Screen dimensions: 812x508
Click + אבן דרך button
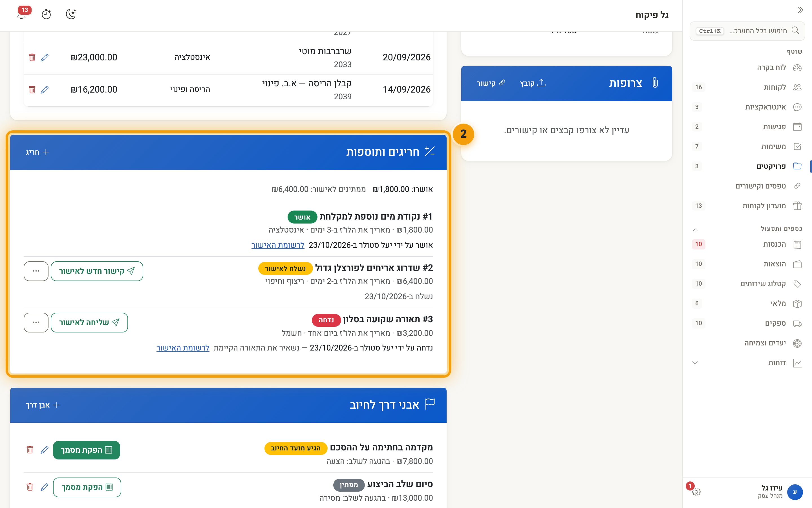point(43,405)
